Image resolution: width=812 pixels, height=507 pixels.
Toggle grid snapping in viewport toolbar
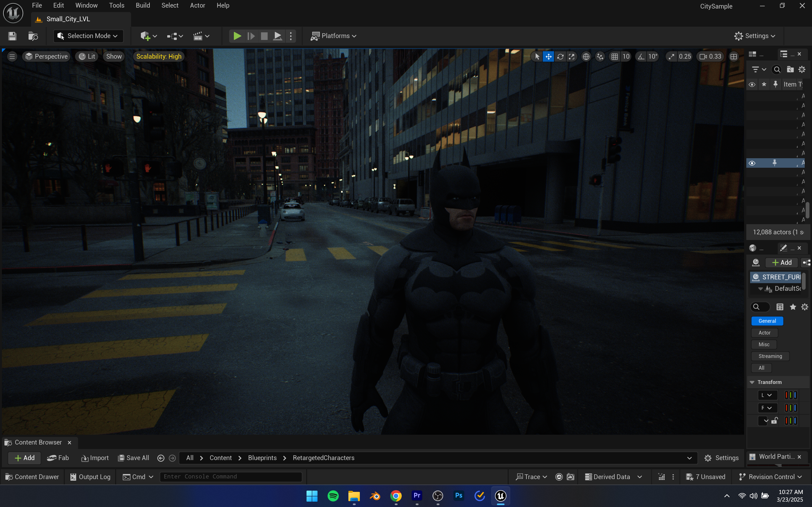pos(614,56)
